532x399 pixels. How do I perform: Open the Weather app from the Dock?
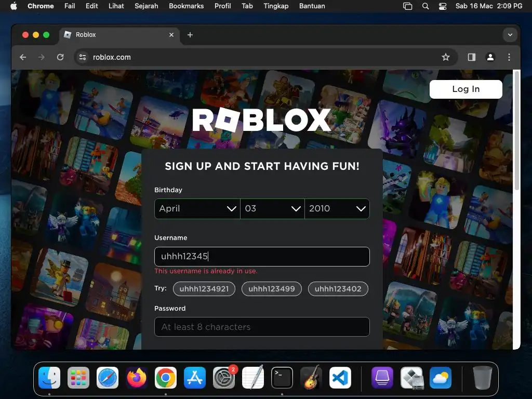[441, 378]
